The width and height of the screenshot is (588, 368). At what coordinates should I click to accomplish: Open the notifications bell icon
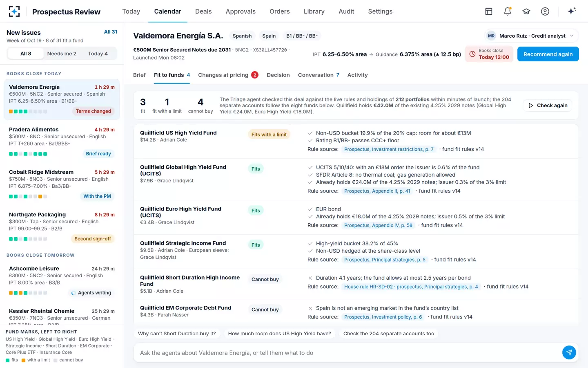[x=508, y=11]
